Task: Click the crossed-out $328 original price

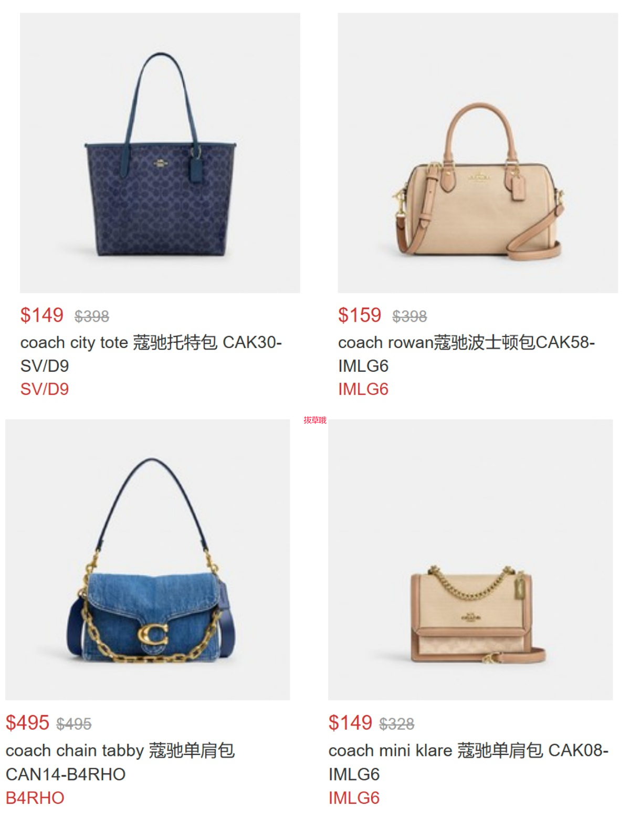Action: [397, 724]
